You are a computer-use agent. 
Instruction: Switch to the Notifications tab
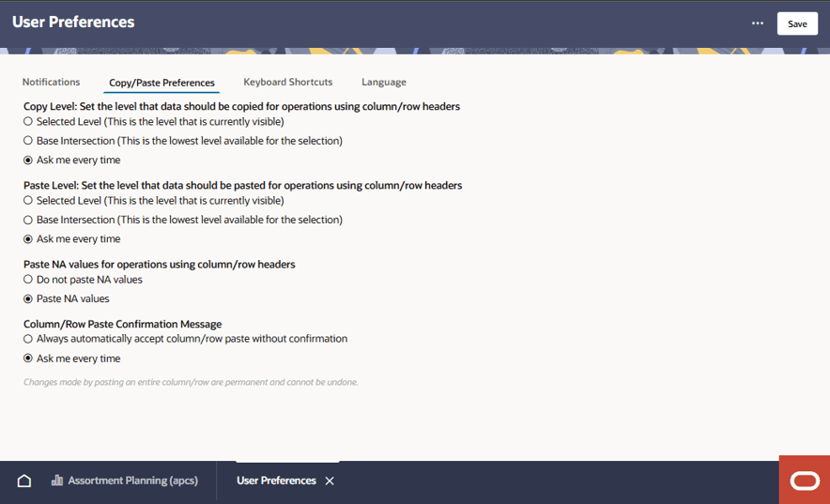tap(52, 82)
